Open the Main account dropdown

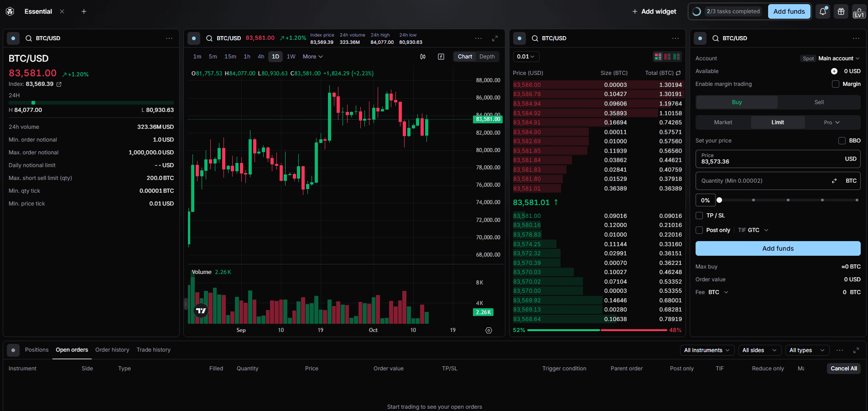tap(839, 58)
